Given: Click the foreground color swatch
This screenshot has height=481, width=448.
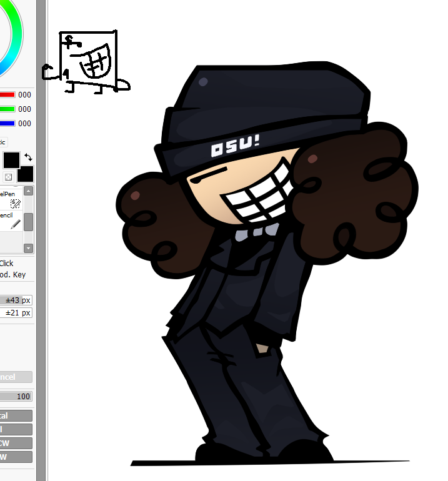Looking at the screenshot, I should click(11, 160).
